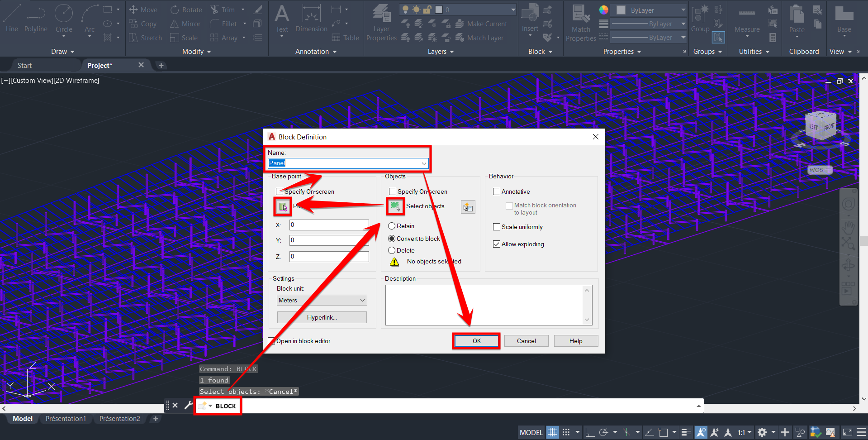Image resolution: width=868 pixels, height=440 pixels.
Task: Enable Open in block editor checkbox
Action: (272, 341)
